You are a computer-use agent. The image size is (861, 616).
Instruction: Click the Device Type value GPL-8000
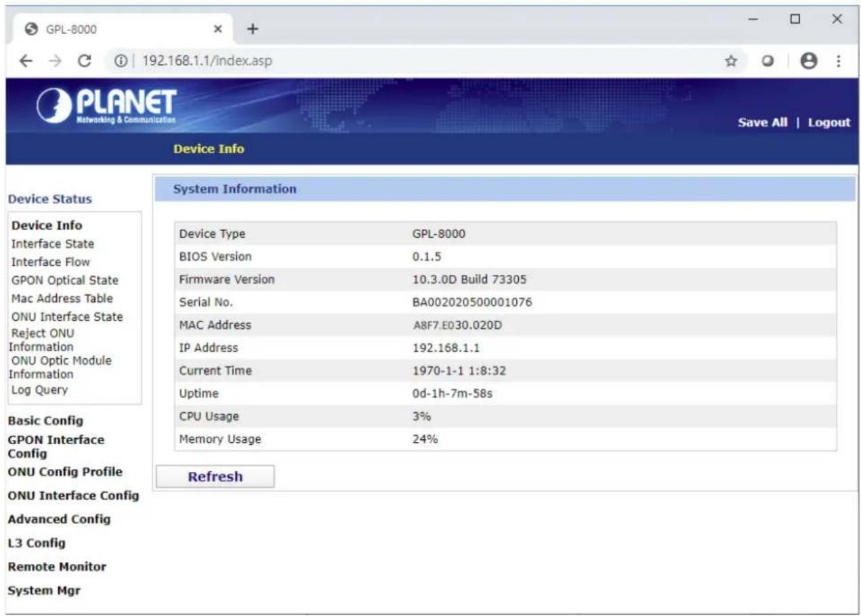click(439, 234)
